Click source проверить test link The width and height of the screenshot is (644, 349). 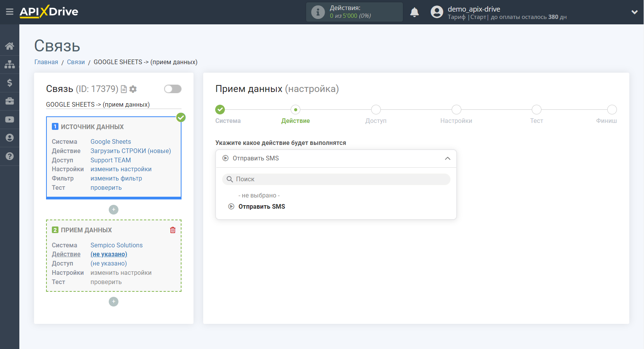tap(106, 187)
